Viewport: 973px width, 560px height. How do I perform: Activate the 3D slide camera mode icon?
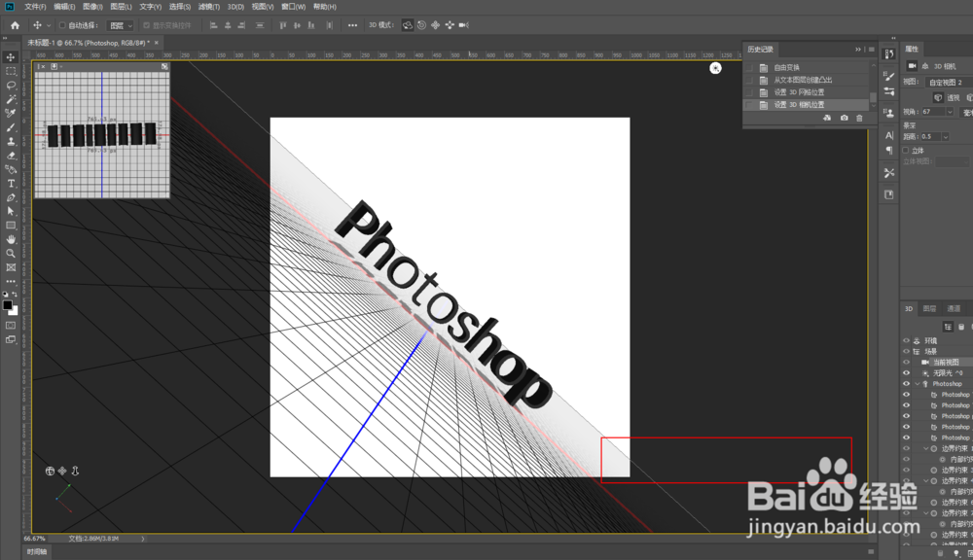[x=450, y=25]
